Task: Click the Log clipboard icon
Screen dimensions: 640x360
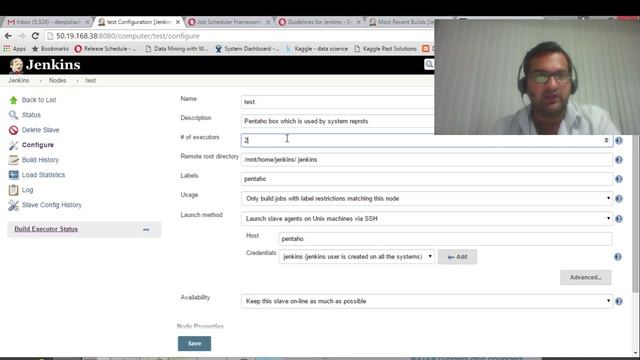Action: pos(13,190)
